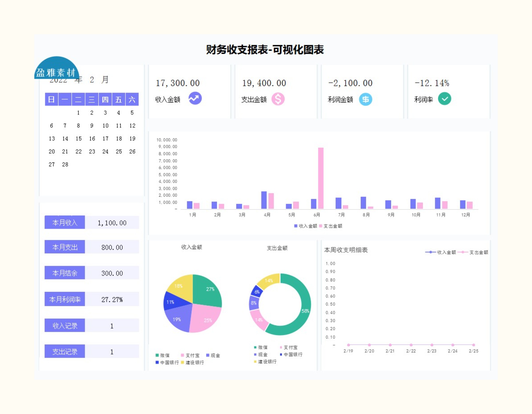Screen dimensions: 532x414
Task: Click the 收入金额 legend marker in the line chart
Action: point(430,252)
